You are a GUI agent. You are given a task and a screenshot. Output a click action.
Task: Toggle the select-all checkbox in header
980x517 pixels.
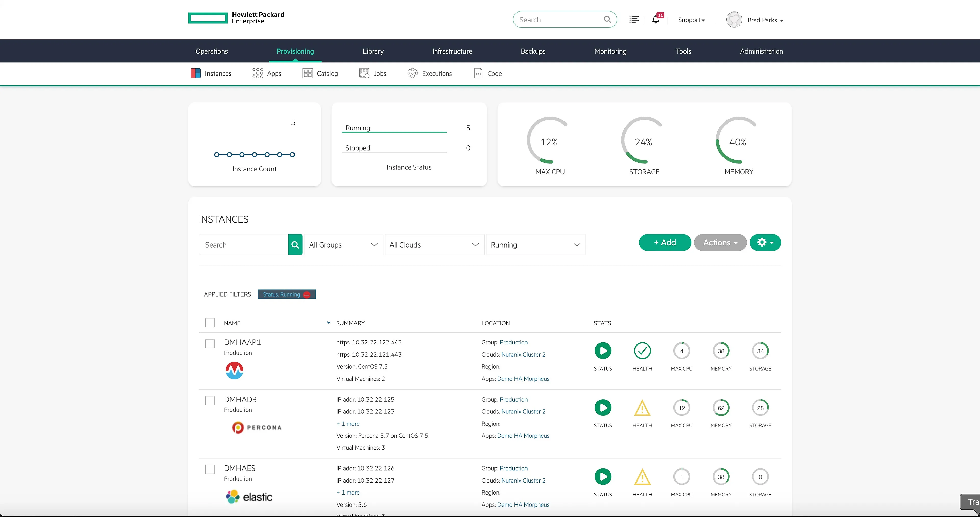tap(210, 323)
